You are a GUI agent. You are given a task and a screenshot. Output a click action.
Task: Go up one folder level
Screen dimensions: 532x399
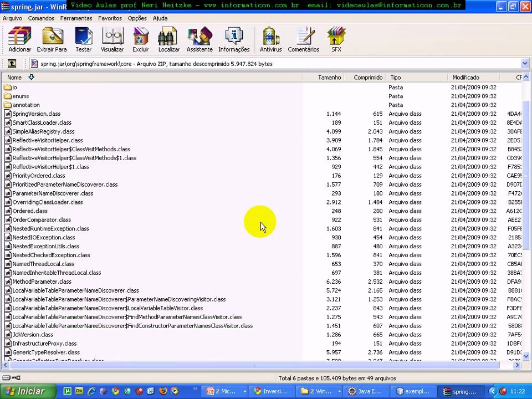12,63
